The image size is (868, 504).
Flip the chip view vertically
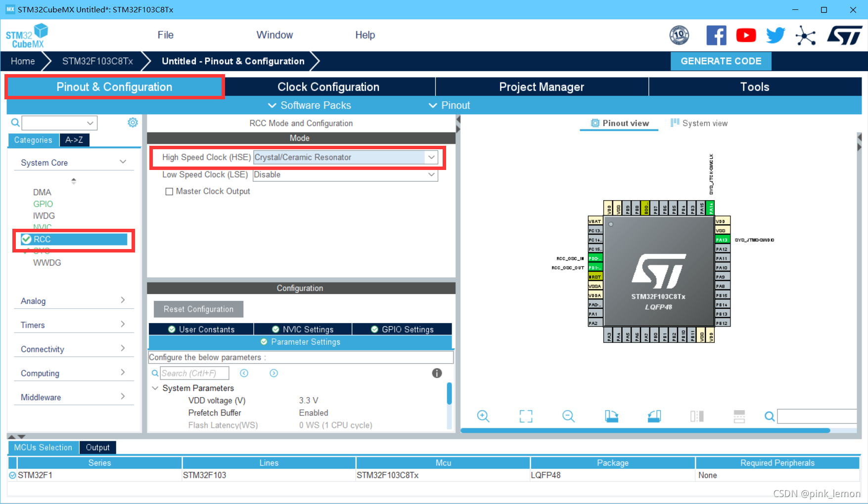739,416
